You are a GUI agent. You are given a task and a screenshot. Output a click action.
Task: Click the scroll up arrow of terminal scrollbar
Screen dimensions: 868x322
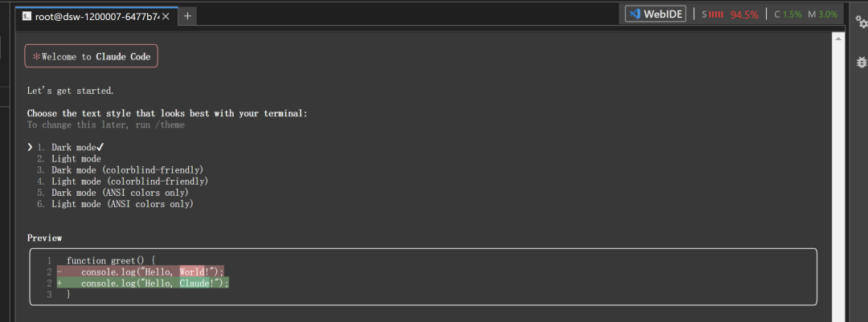839,38
